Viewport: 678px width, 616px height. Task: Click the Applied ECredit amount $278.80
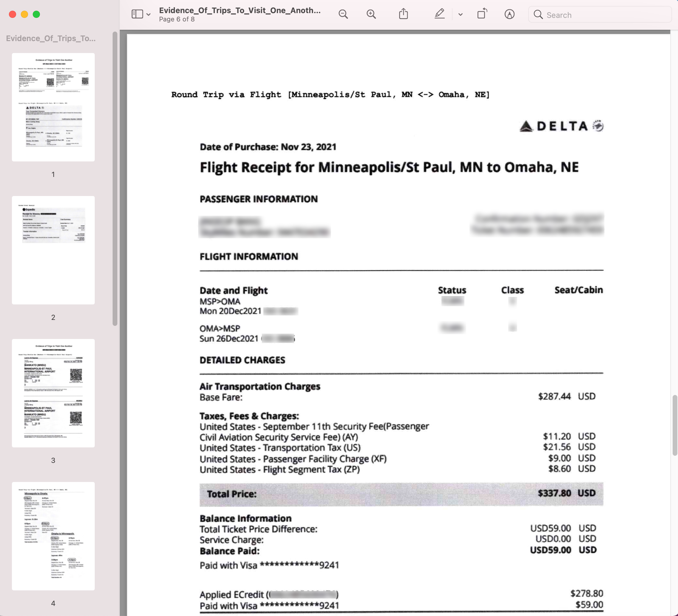[587, 593]
